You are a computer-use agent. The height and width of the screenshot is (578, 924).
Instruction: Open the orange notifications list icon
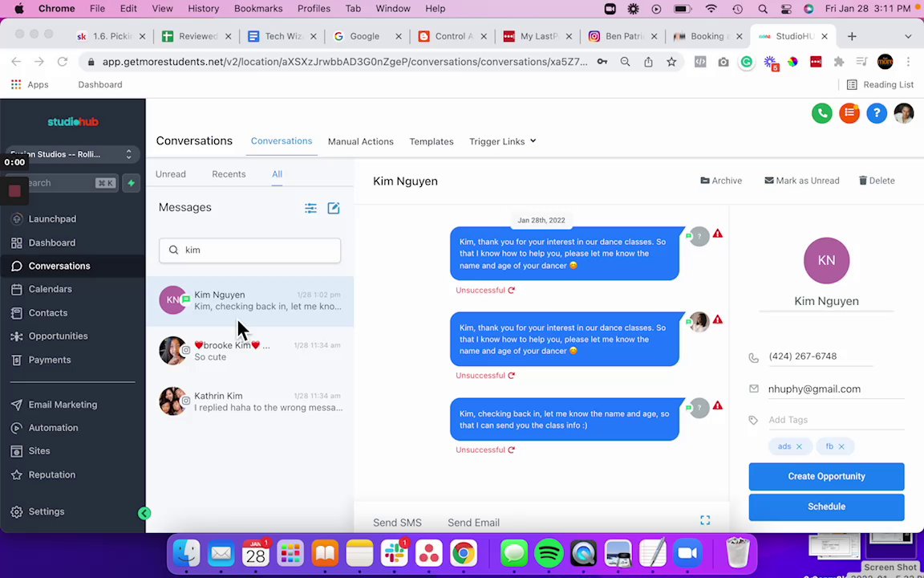[849, 113]
